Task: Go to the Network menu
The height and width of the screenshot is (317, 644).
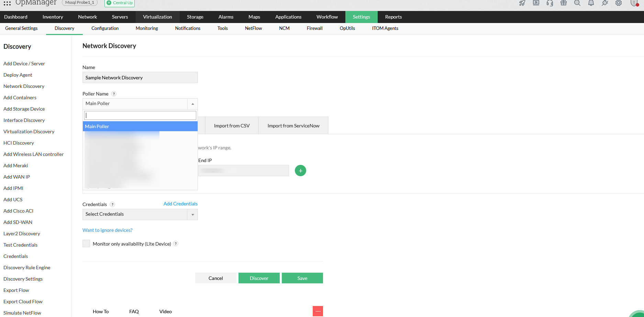Action: (x=88, y=17)
